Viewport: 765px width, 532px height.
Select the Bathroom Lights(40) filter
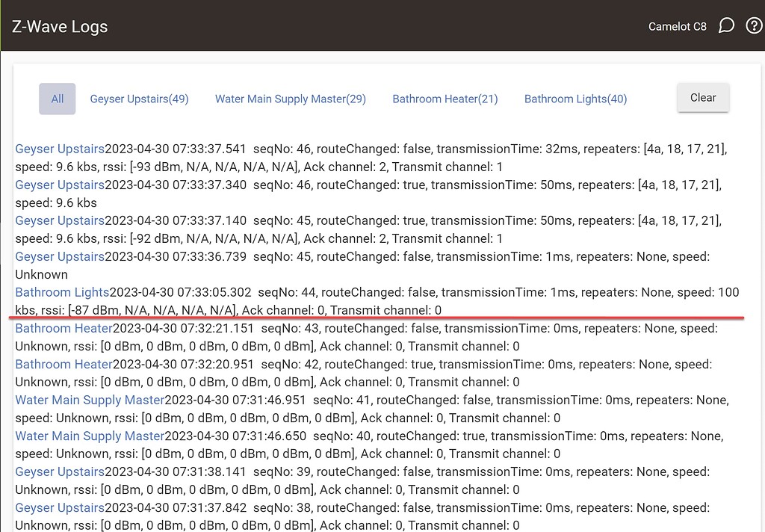point(575,99)
